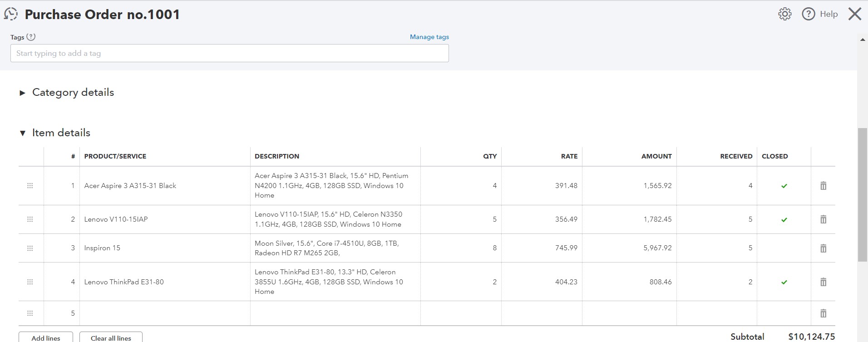This screenshot has height=342, width=868.
Task: Toggle Closed checkmark for Lenovo V110-15IAP
Action: click(784, 220)
